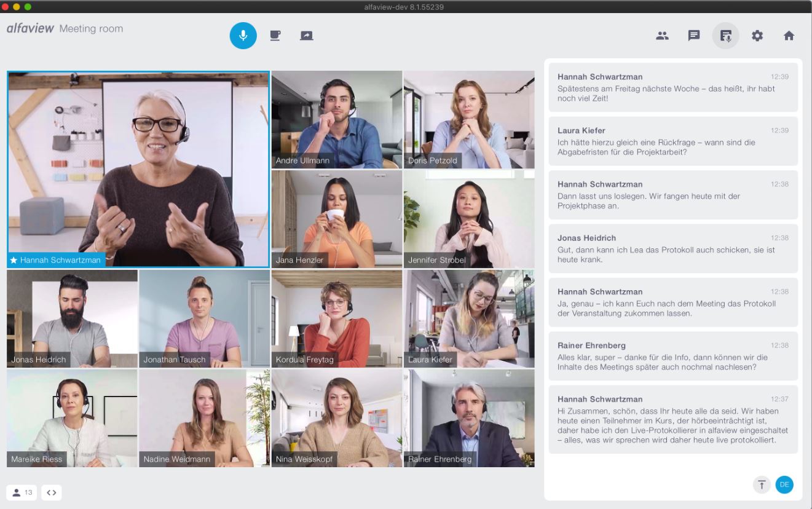Click Laura Kiefer's transcript message
This screenshot has height=509, width=812.
tap(673, 141)
